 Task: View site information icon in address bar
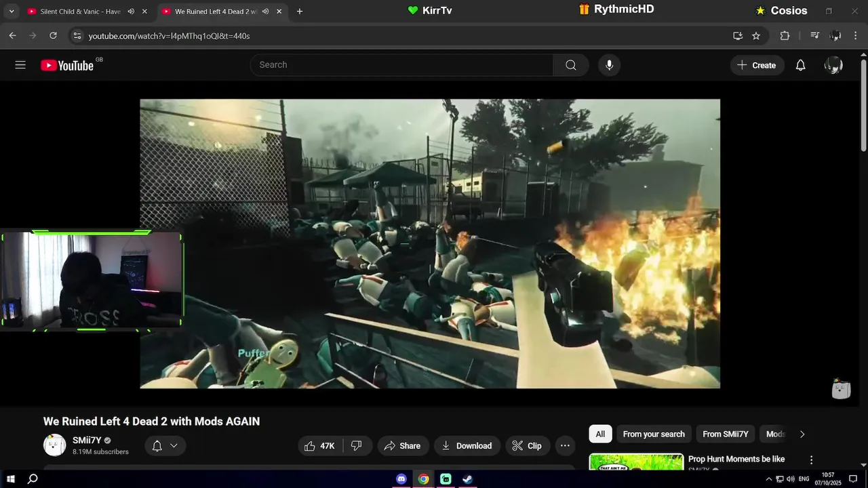tap(77, 36)
